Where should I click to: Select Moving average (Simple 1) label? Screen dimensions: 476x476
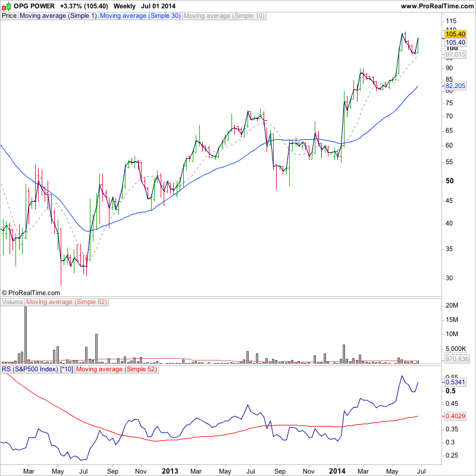(x=58, y=16)
